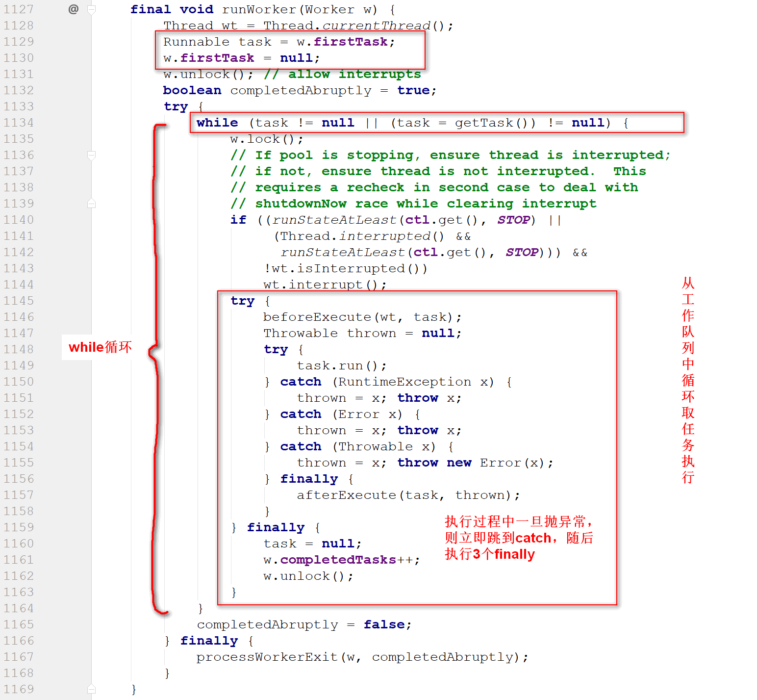The height and width of the screenshot is (700, 757).
Task: Click line number 1165 in the gutter
Action: [19, 624]
